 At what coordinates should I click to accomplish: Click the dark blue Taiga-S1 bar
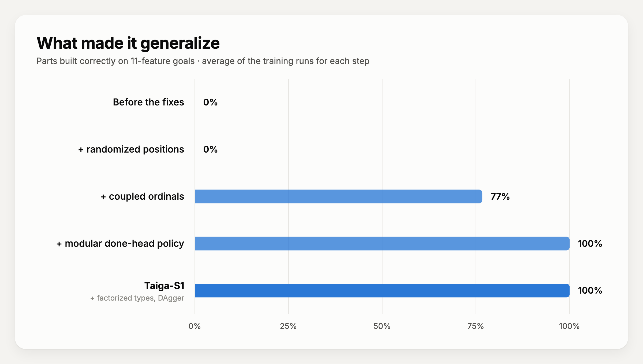click(382, 290)
